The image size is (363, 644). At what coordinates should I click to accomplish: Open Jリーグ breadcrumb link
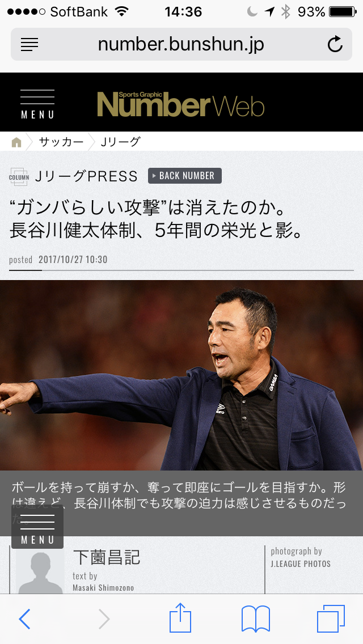pyautogui.click(x=120, y=142)
